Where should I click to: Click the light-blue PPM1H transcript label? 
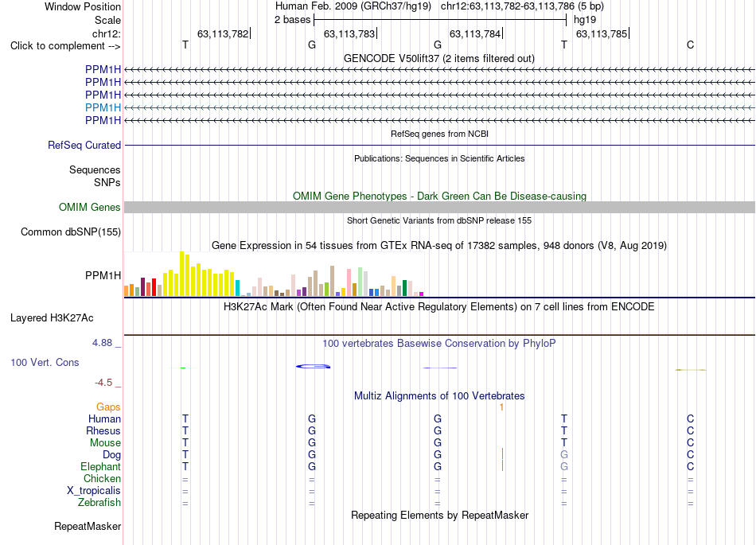pyautogui.click(x=103, y=107)
